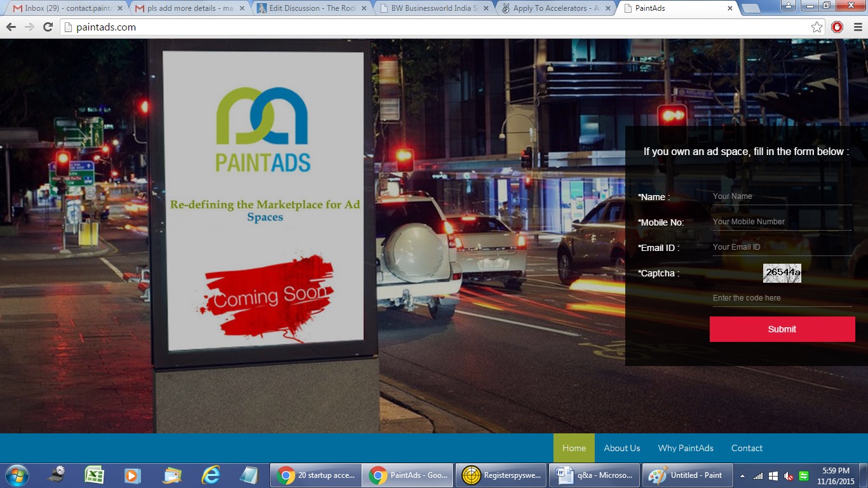Switch to the Edit Discussion tab
This screenshot has width=868, height=488.
tap(311, 8)
